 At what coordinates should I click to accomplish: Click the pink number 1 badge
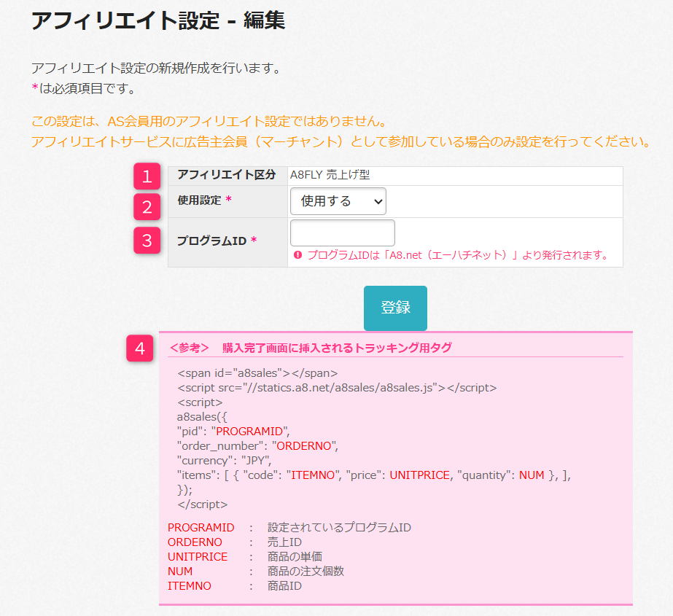pos(147,176)
